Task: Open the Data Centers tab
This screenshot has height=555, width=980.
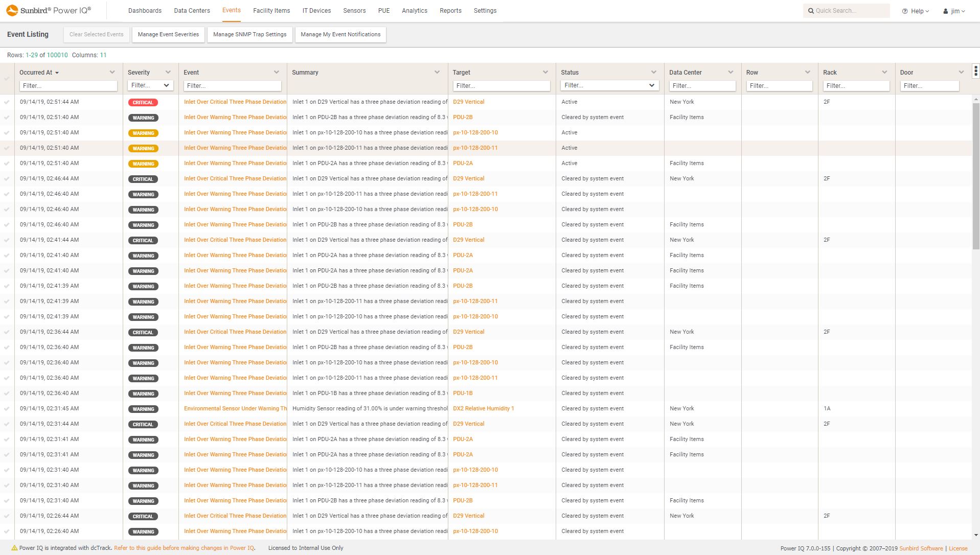Action: click(192, 10)
